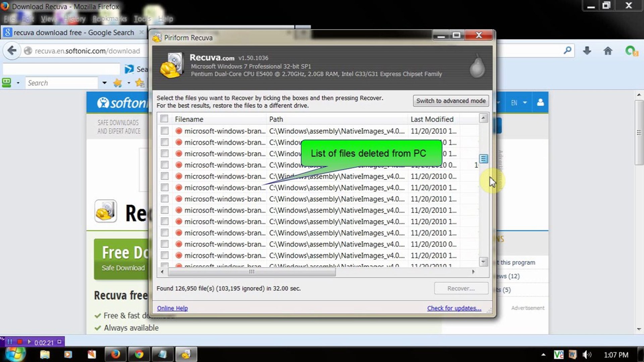Tick checkbox of eighth file row
Screen dimensions: 644x362
(x=164, y=210)
